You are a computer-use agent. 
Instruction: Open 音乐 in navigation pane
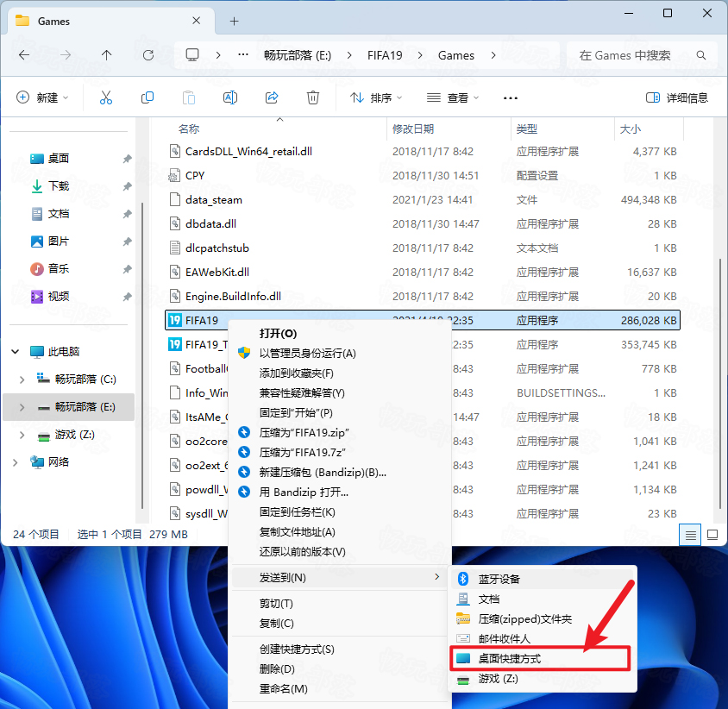[x=59, y=269]
